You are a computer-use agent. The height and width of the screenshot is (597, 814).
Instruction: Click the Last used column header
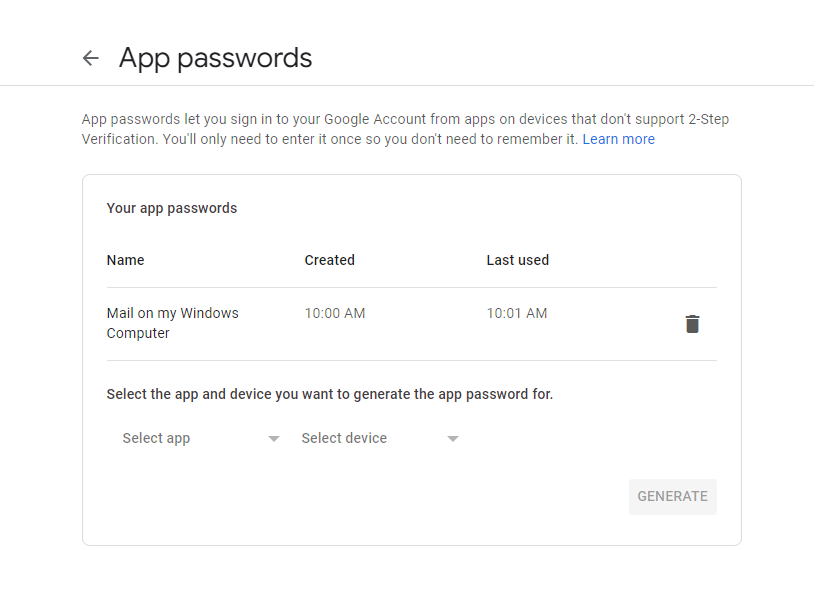pyautogui.click(x=517, y=260)
